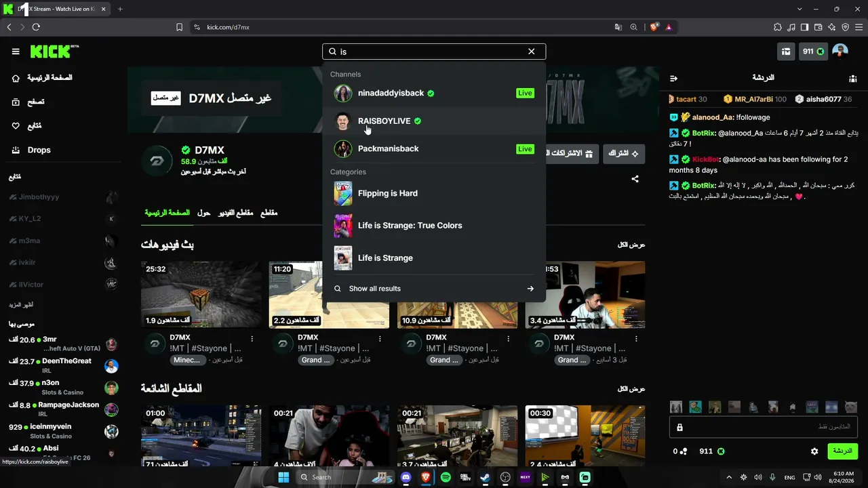The height and width of the screenshot is (488, 868).
Task: Choose the plain Life is Strange category
Action: point(434,258)
